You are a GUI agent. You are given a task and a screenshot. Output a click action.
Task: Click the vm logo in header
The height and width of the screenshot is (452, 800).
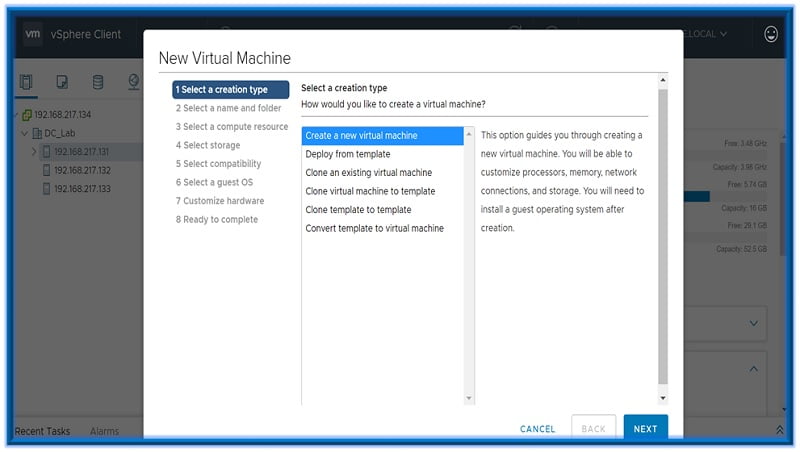(31, 34)
